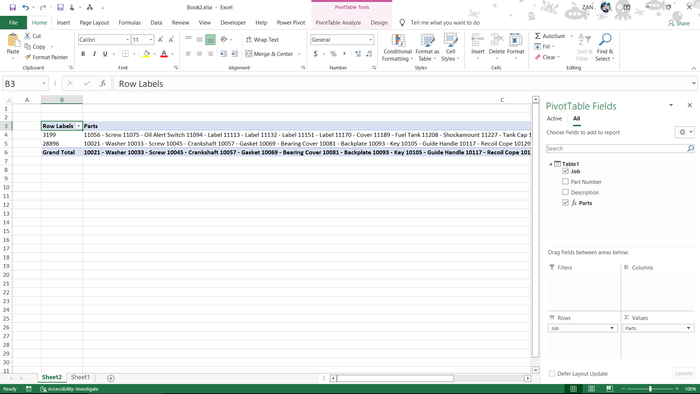Click AutoSum sigma icon
The width and height of the screenshot is (700, 394).
coord(538,36)
